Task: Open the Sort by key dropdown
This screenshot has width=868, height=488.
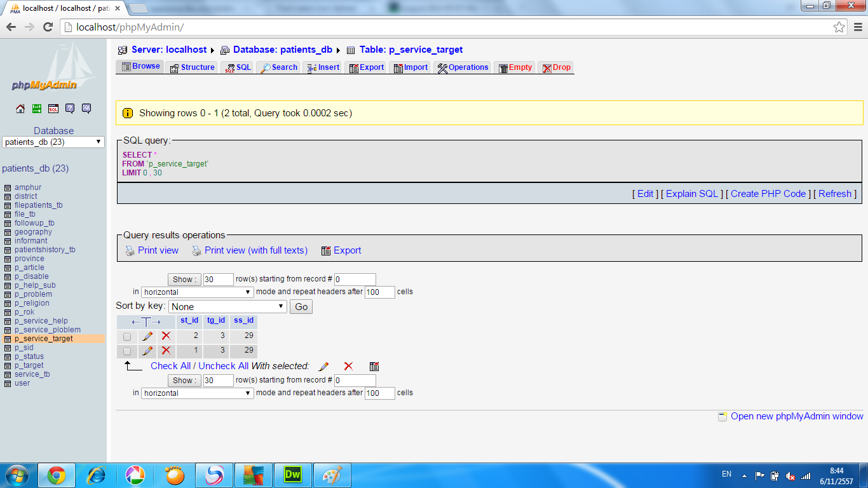Action: (x=228, y=307)
